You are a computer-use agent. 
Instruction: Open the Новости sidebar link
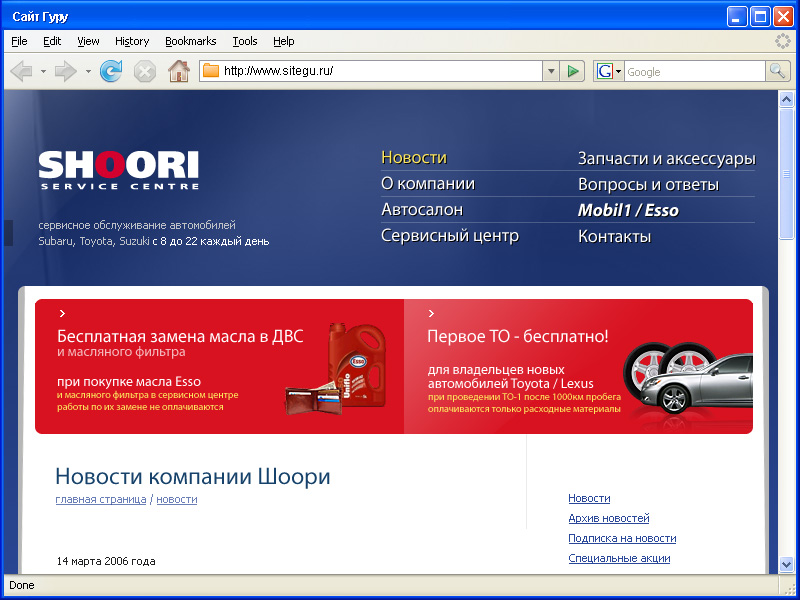(x=589, y=498)
